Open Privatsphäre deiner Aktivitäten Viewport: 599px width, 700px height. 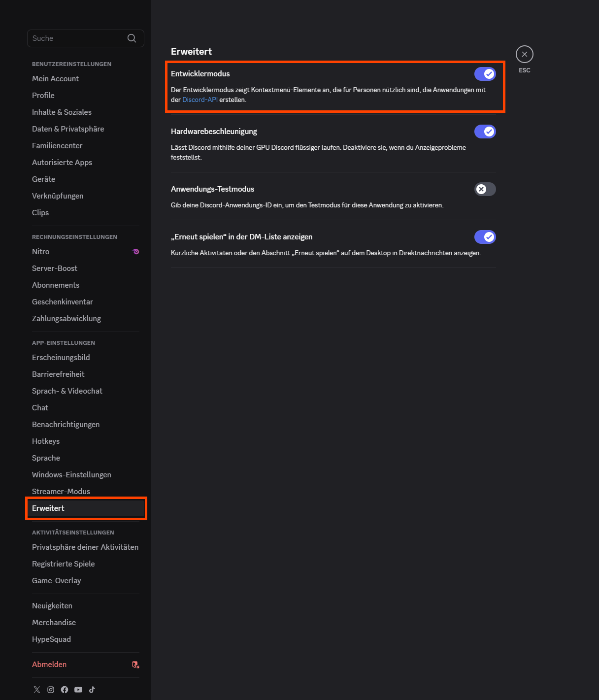[x=86, y=547]
